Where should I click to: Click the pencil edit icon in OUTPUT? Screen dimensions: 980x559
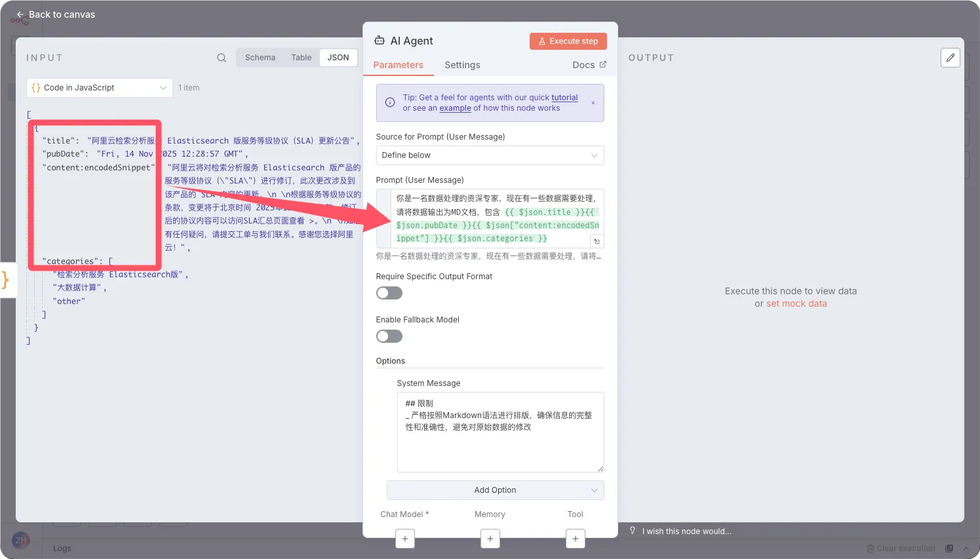(x=950, y=58)
